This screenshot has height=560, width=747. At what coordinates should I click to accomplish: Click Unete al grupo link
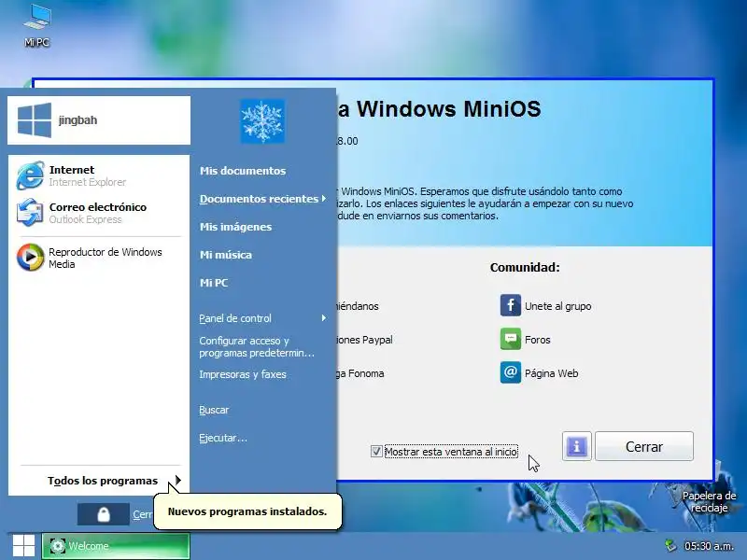[x=557, y=306]
